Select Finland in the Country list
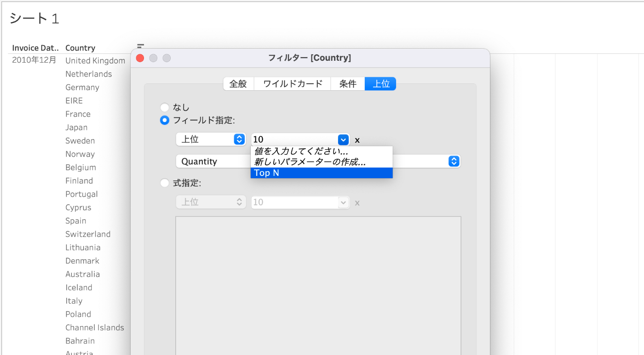Screen dimensions: 644x355 tap(79, 181)
